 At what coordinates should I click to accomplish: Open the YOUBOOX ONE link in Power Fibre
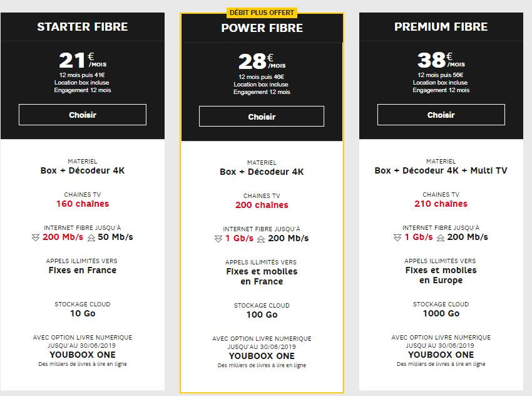pyautogui.click(x=261, y=355)
